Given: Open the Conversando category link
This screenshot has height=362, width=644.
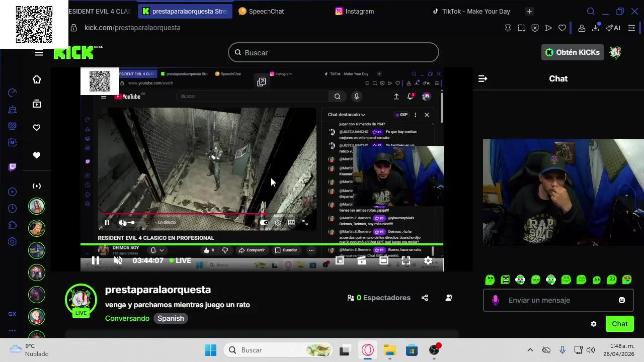Looking at the screenshot, I should coord(127,318).
